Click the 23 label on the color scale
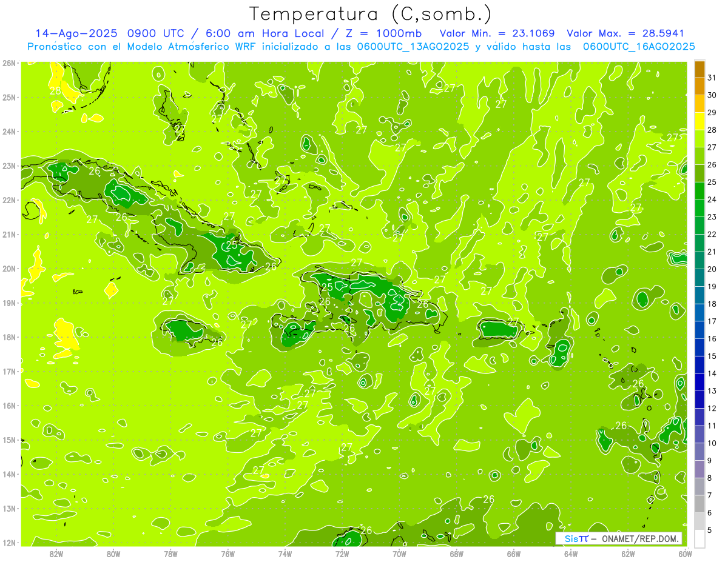The height and width of the screenshot is (562, 728). tap(712, 217)
